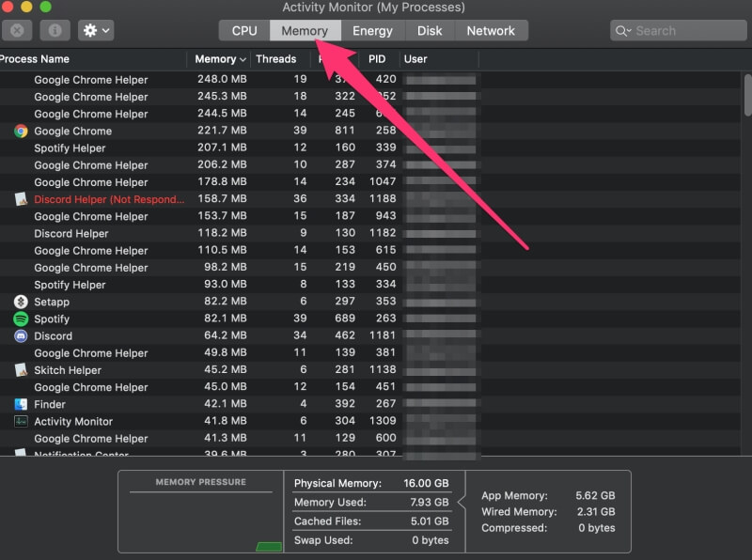Select the Skitch Helper process name
This screenshot has width=752, height=560.
pyautogui.click(x=68, y=370)
